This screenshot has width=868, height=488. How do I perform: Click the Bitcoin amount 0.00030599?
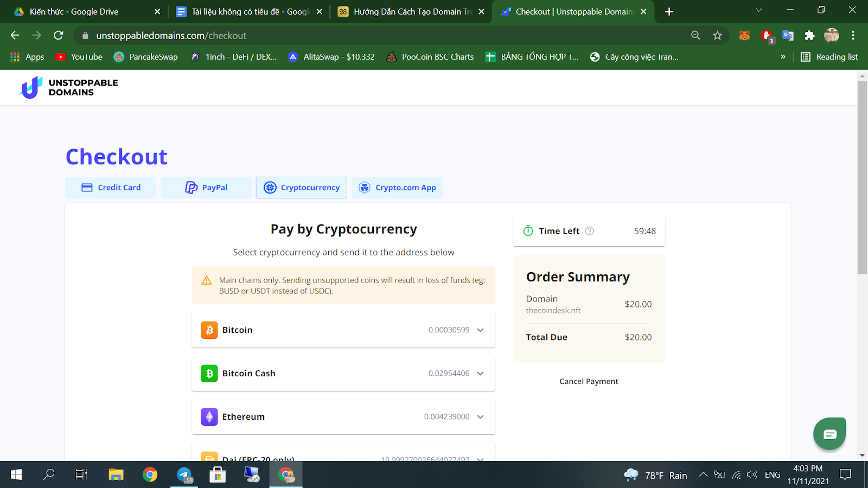pyautogui.click(x=449, y=330)
